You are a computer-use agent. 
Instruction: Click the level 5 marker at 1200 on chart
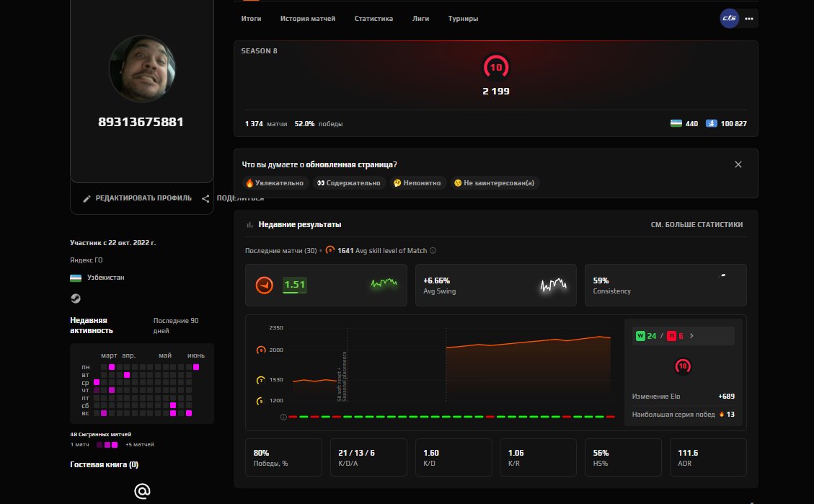coord(260,401)
